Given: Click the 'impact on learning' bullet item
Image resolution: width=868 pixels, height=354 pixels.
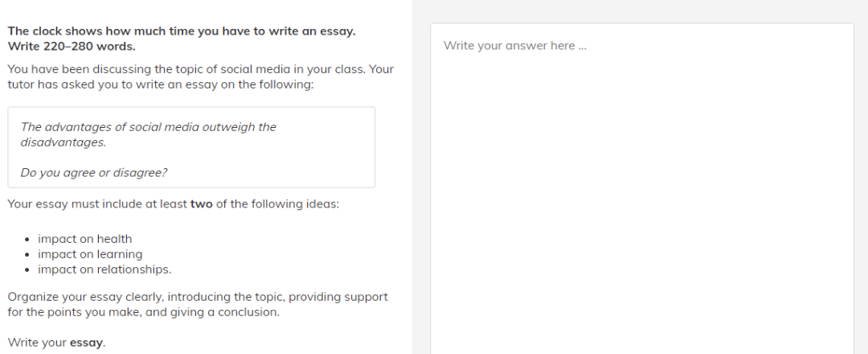Looking at the screenshot, I should pos(90,254).
